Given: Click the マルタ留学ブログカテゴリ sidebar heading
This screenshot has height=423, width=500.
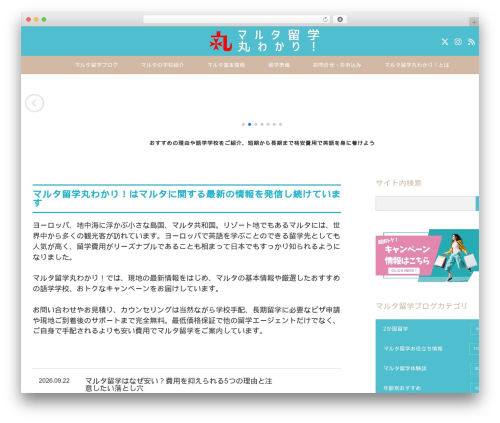Looking at the screenshot, I should [x=421, y=306].
